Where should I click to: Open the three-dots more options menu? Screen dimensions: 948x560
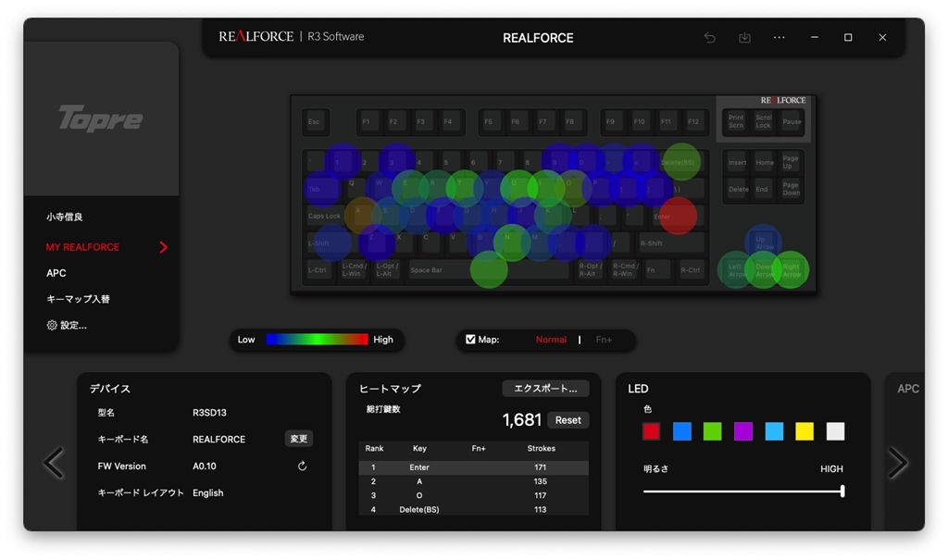pos(780,38)
